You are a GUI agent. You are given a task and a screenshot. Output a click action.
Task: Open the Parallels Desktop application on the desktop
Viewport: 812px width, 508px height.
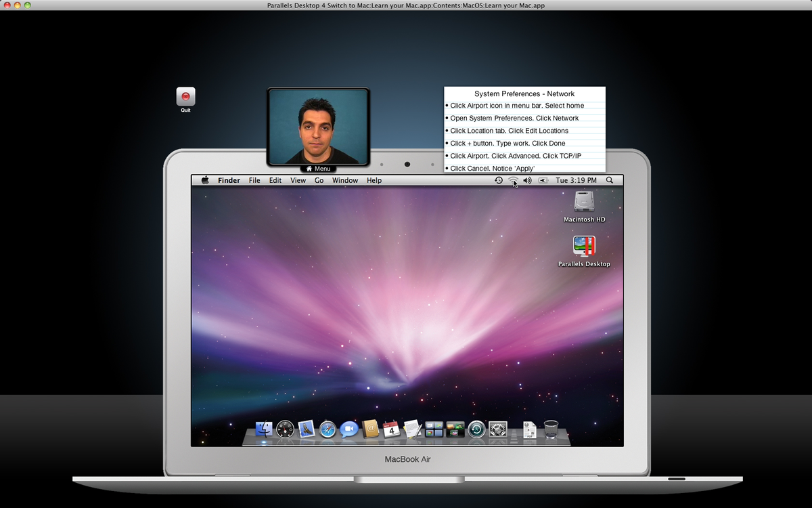584,246
